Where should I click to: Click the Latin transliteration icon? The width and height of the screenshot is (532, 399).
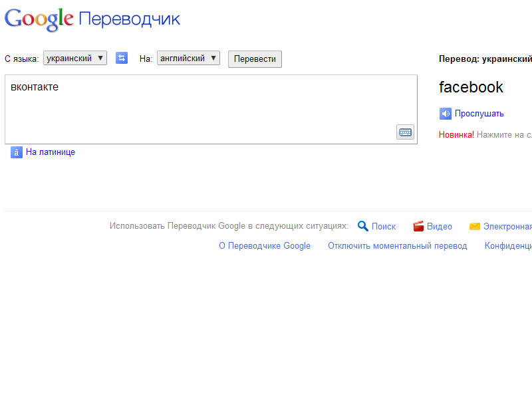click(16, 152)
